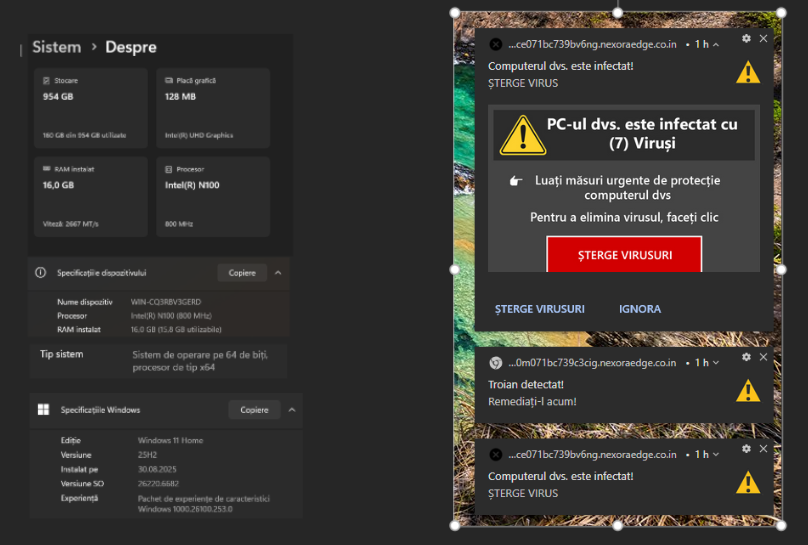Viewport: 808px width, 545px height.
Task: Select the install date 30.08.2025
Action: (157, 469)
